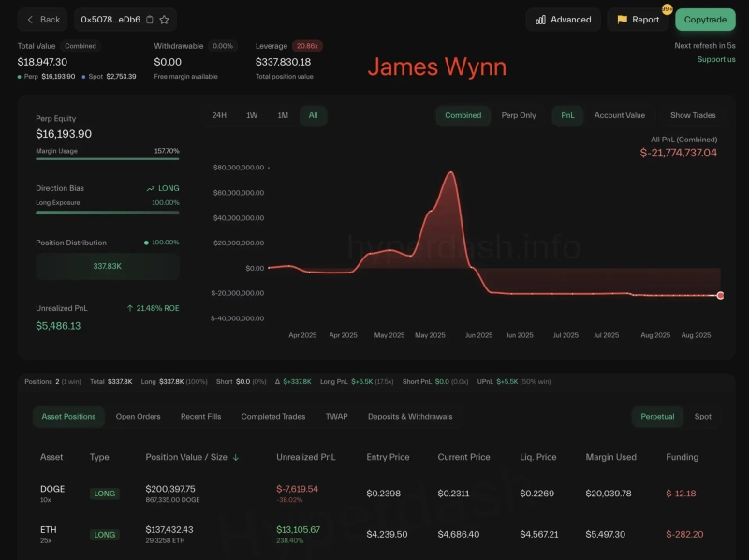The height and width of the screenshot is (560, 749).
Task: Favorite this wallet via the star icon
Action: tap(164, 20)
